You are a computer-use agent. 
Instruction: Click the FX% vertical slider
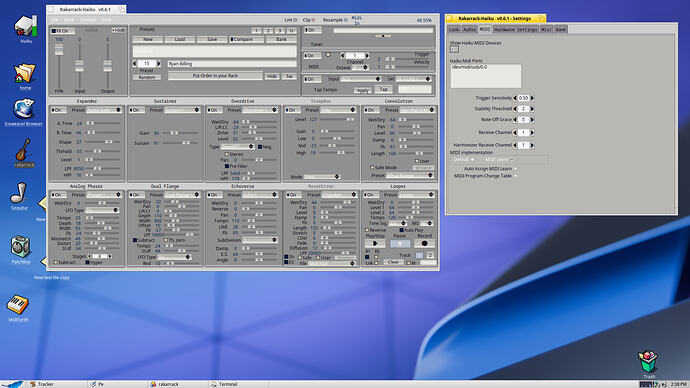[x=59, y=65]
